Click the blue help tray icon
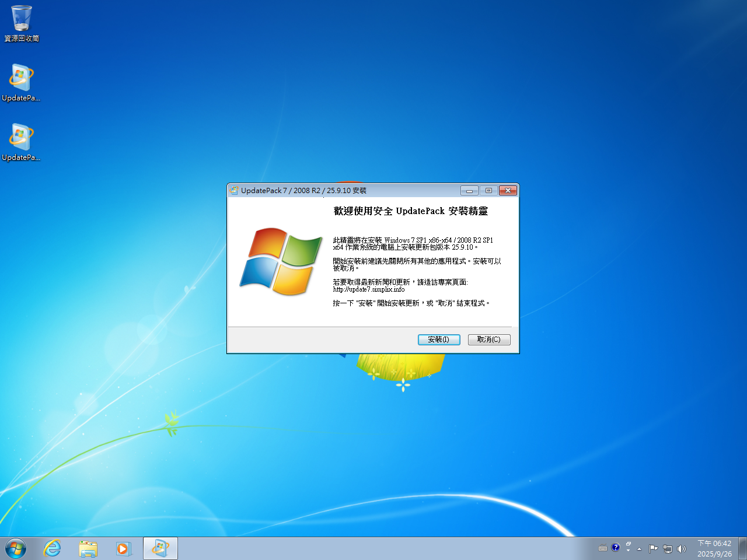 pyautogui.click(x=616, y=547)
